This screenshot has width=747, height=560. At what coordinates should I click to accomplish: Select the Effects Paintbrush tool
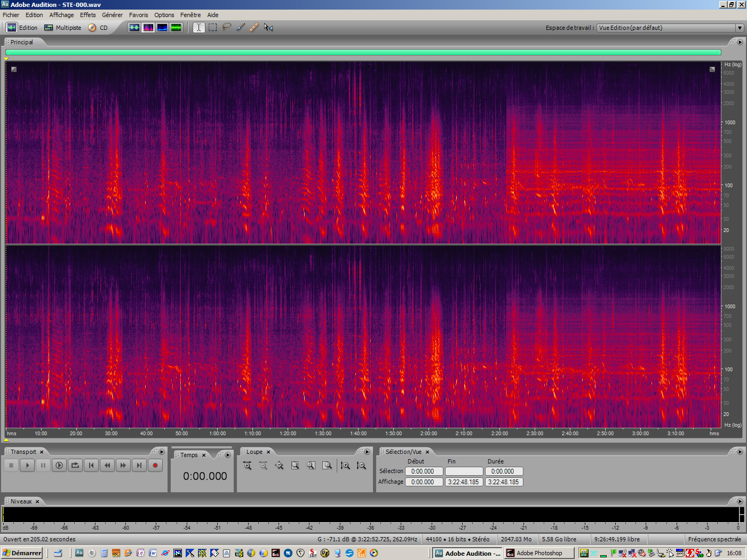click(x=241, y=27)
